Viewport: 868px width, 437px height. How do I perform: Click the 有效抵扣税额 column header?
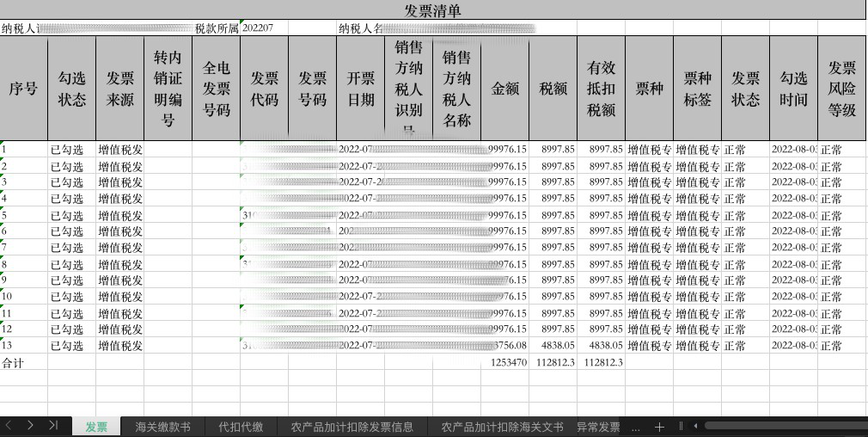(602, 89)
